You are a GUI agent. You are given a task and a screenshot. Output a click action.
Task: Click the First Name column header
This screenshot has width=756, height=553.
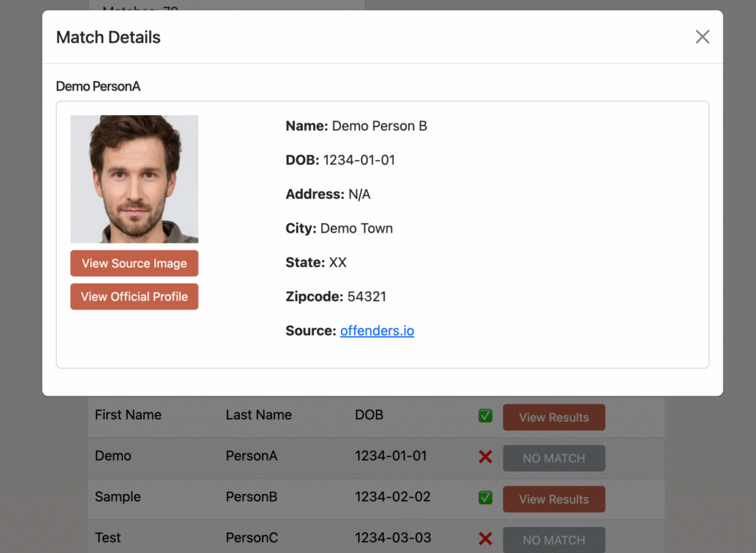[128, 415]
